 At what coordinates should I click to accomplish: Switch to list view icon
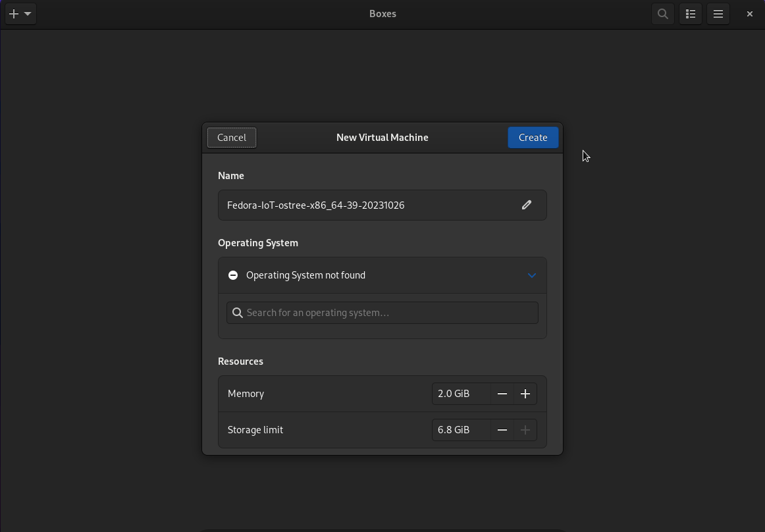pyautogui.click(x=691, y=14)
